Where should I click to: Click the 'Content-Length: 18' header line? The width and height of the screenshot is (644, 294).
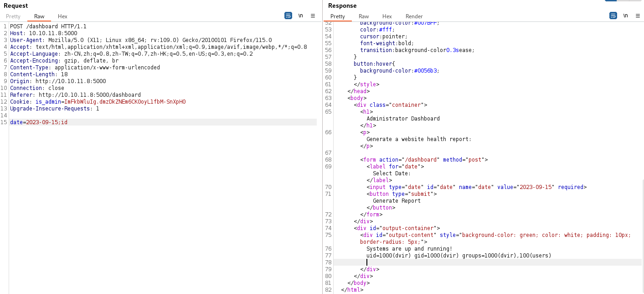tap(39, 74)
